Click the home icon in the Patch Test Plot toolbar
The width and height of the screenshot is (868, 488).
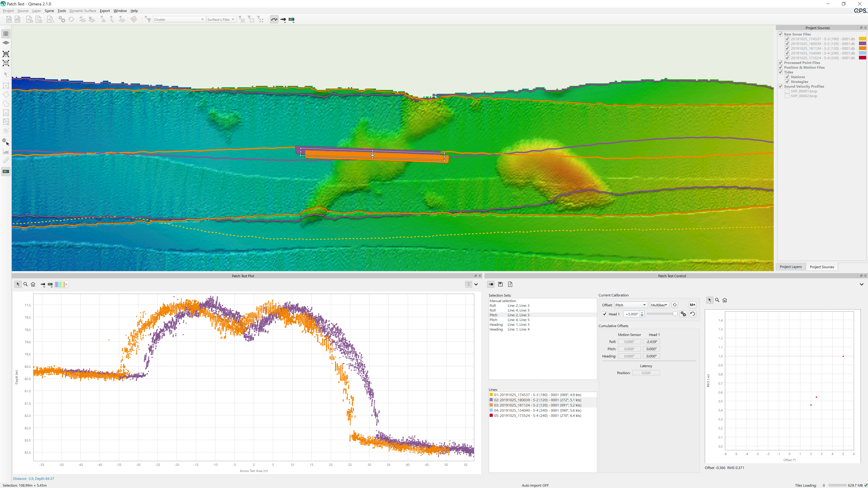click(x=33, y=284)
